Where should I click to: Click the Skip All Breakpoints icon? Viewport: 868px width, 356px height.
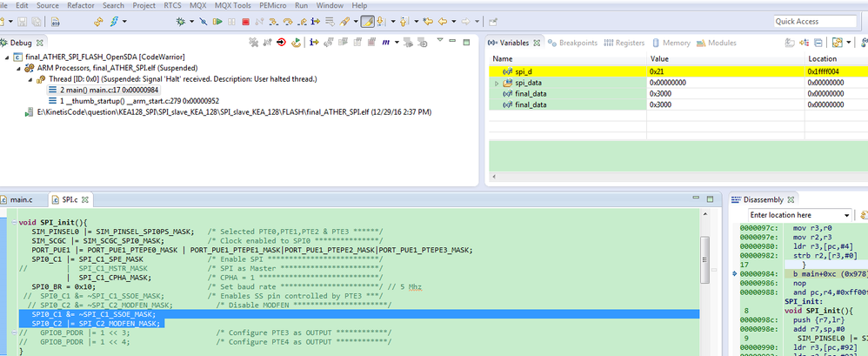[x=204, y=22]
